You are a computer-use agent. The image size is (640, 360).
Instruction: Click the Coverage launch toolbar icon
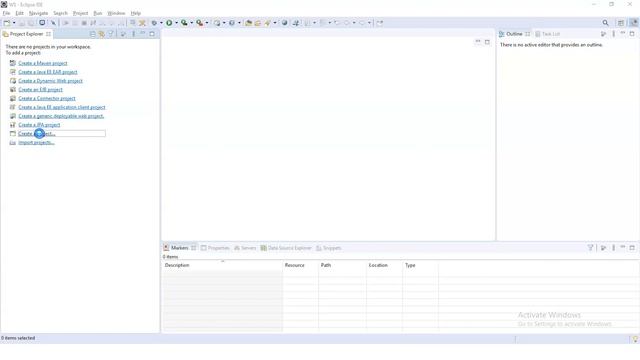click(184, 23)
